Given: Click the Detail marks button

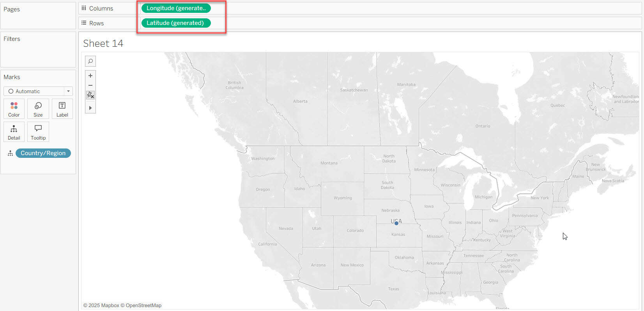Looking at the screenshot, I should coord(14,132).
